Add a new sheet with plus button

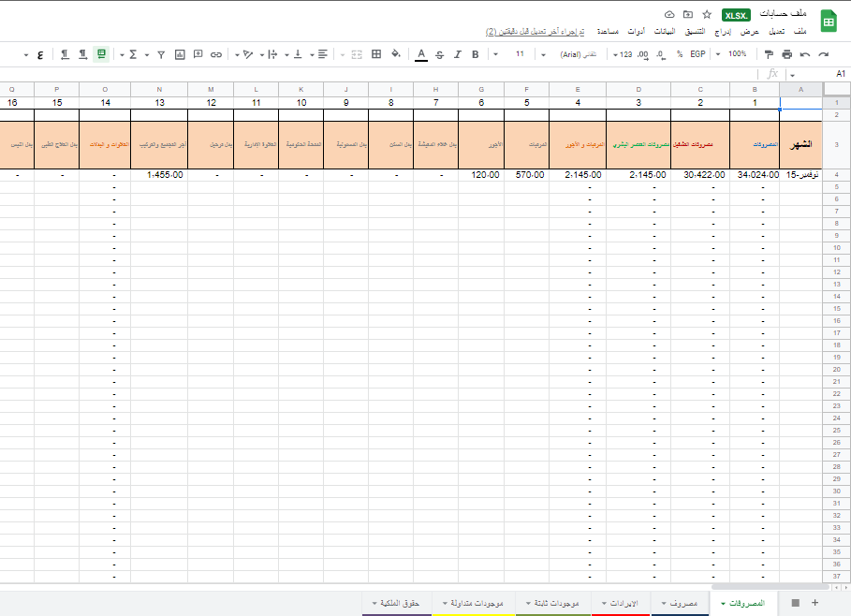pyautogui.click(x=814, y=603)
